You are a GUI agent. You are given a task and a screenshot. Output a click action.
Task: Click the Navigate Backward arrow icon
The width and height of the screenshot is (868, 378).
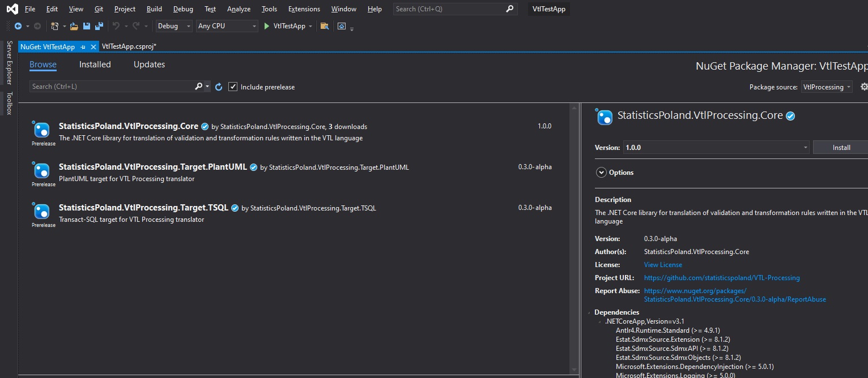coord(18,26)
